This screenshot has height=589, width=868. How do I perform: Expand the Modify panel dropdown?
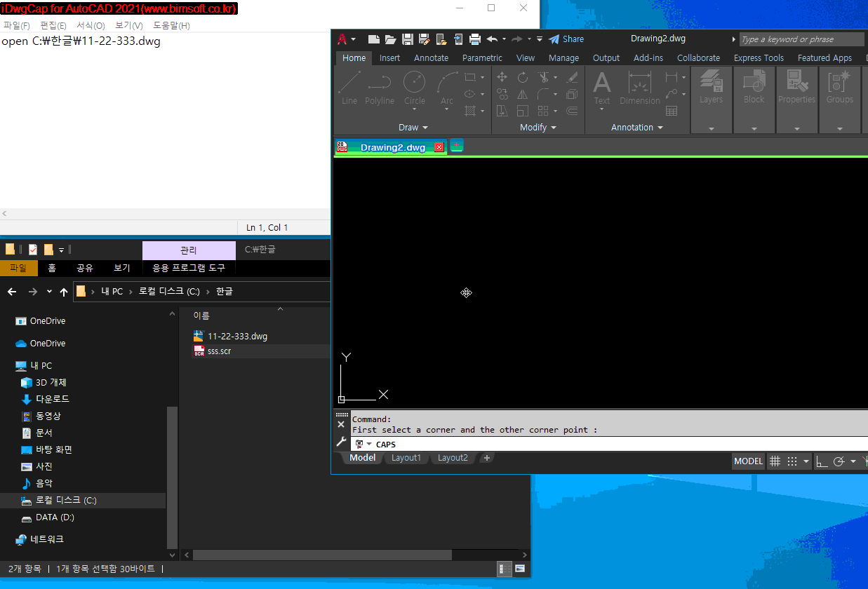click(538, 128)
